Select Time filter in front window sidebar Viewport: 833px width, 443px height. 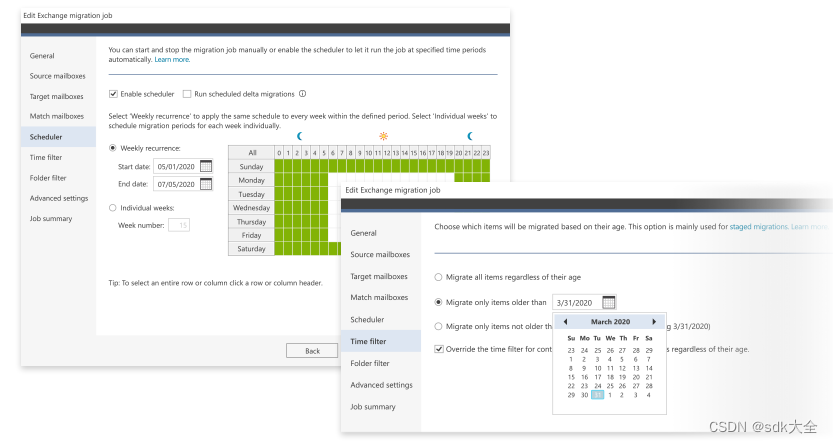pos(381,341)
